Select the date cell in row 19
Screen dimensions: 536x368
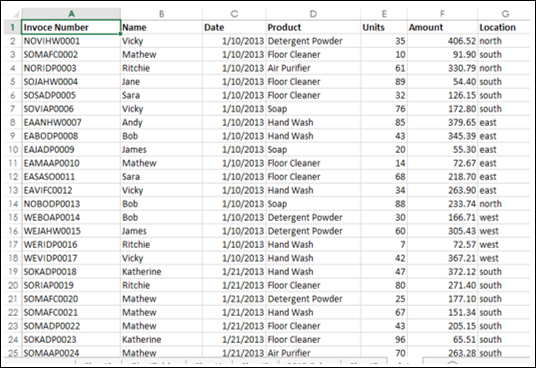[x=234, y=272]
